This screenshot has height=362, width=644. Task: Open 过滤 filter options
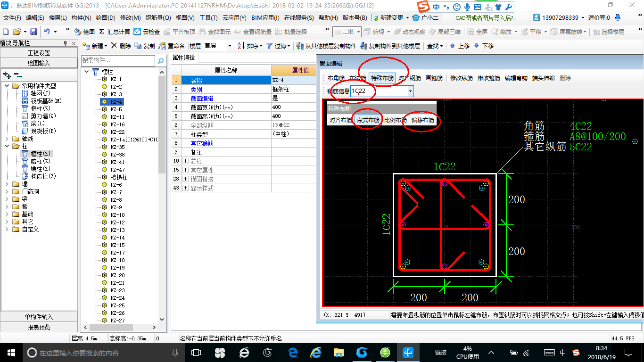pos(278,46)
